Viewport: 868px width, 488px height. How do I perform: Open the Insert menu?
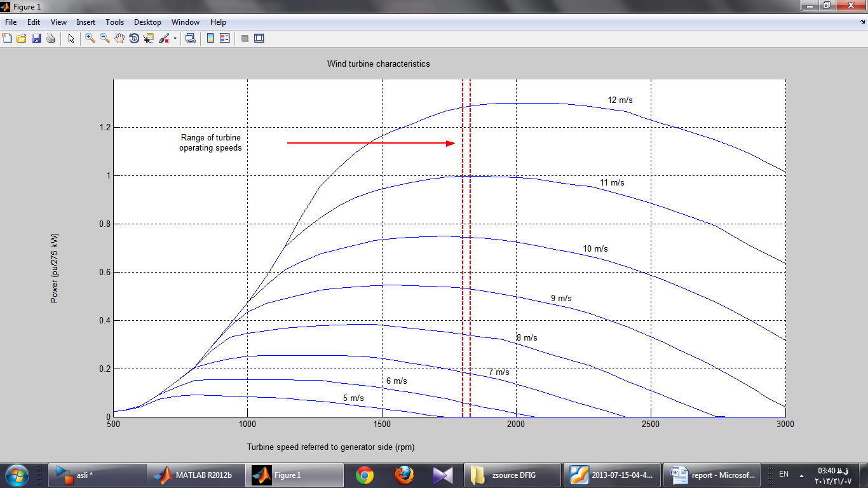(86, 22)
